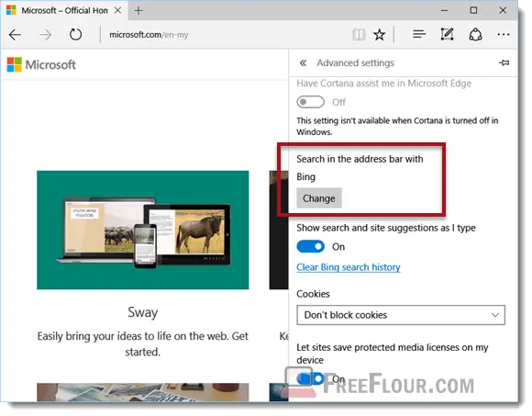This screenshot has width=532, height=416.
Task: Open the Sway promo image
Action: coord(143,230)
